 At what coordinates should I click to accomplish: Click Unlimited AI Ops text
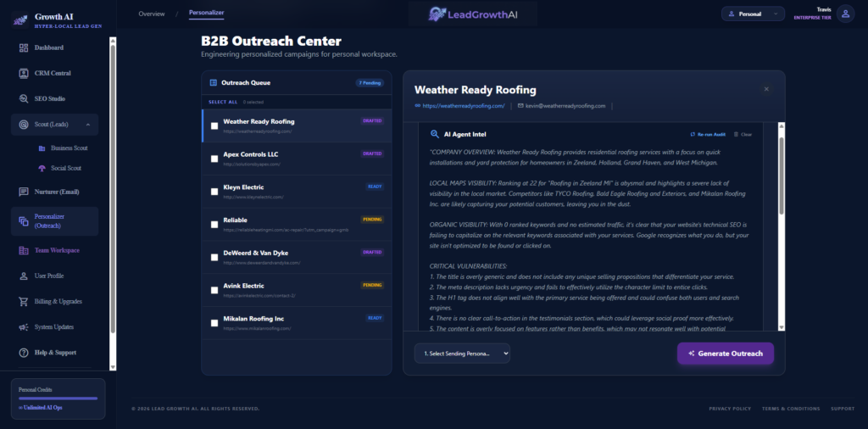coord(42,408)
